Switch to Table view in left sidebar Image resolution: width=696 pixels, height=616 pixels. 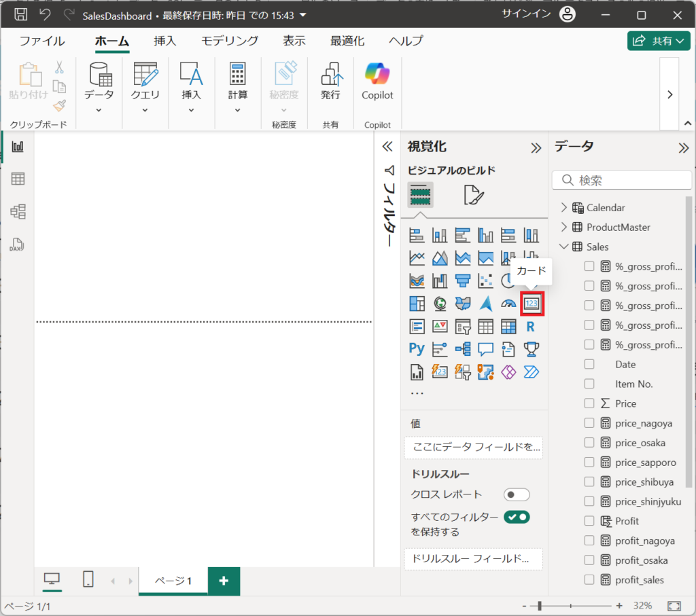pos(18,179)
